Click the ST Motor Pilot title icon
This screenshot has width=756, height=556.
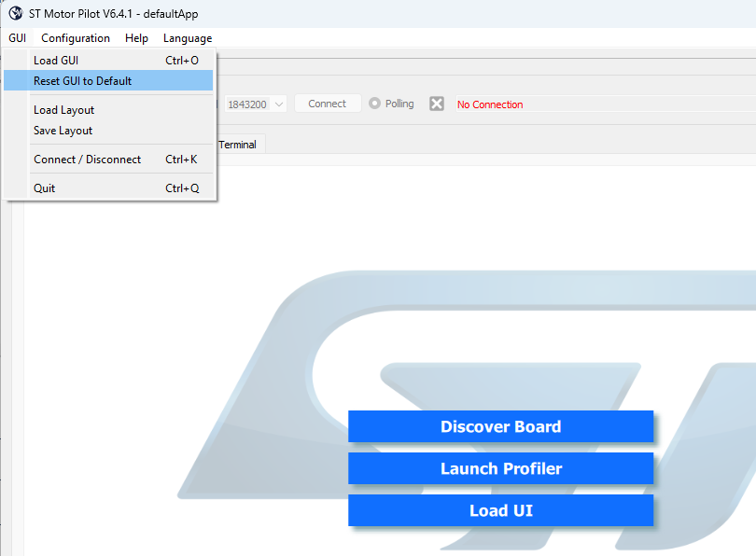pos(16,13)
